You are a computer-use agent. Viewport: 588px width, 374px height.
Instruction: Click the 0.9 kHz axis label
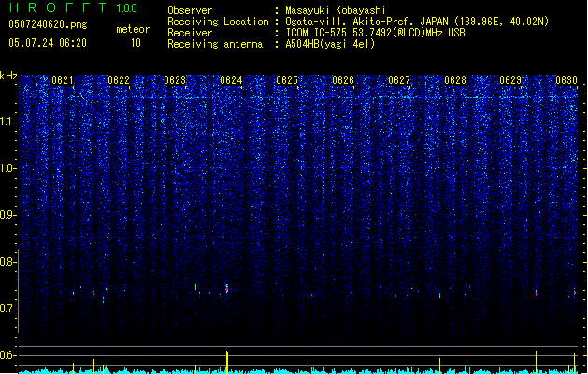[x=8, y=215]
